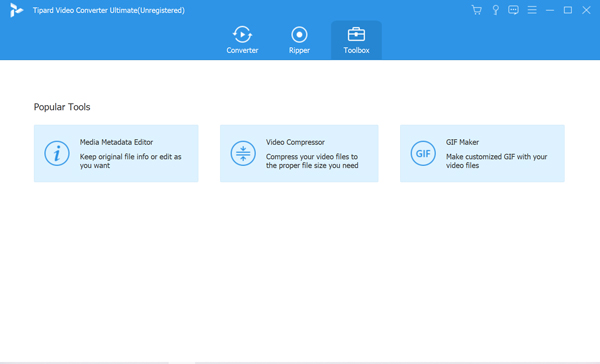Click the Toolbox briefcase icon
Viewport: 600px width, 364px height.
point(356,34)
